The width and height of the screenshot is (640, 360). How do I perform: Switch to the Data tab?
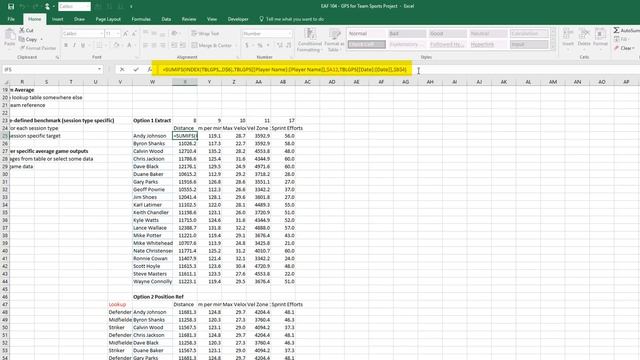(x=166, y=19)
